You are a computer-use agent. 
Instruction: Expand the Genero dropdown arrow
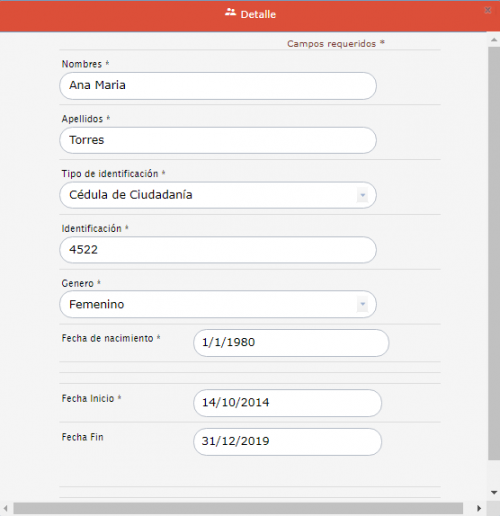[362, 304]
